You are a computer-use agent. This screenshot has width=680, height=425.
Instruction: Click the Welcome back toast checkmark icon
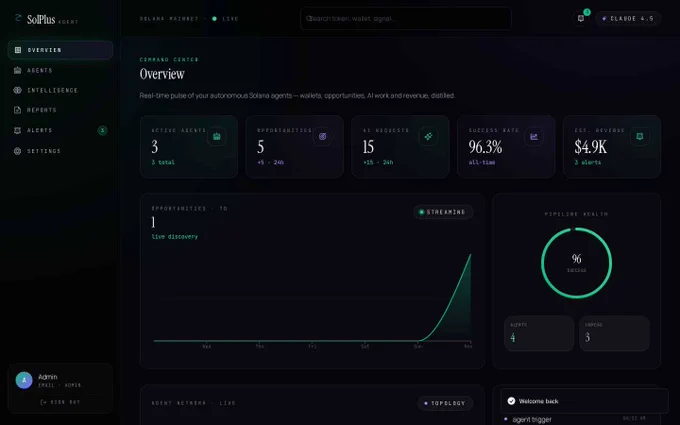(511, 401)
